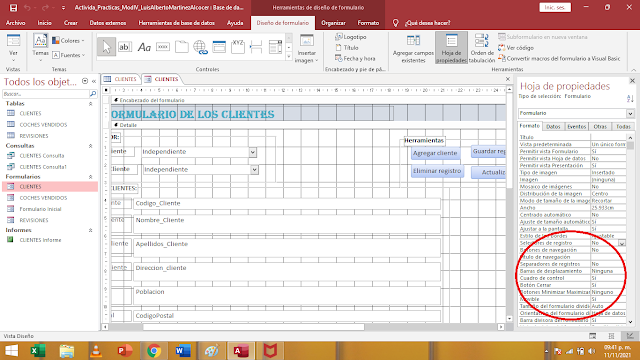The width and height of the screenshot is (640, 360).
Task: Select Formulario Inicial in navigation pane
Action: click(40, 209)
